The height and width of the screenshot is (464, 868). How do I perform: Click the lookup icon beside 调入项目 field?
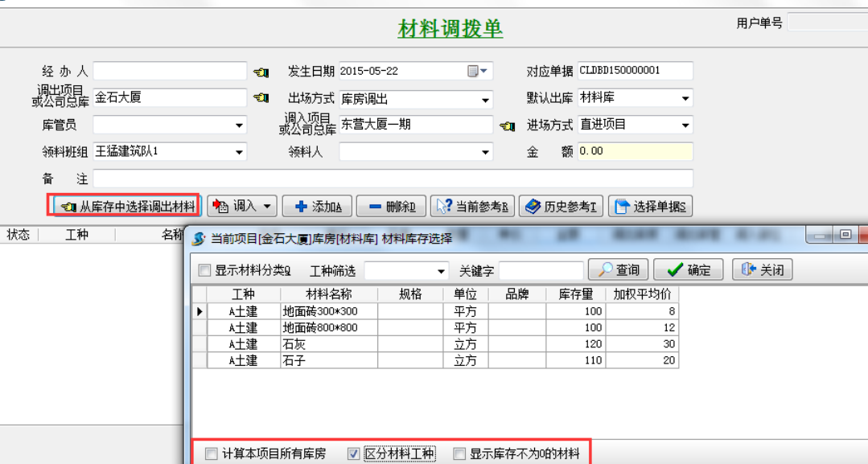pos(507,125)
